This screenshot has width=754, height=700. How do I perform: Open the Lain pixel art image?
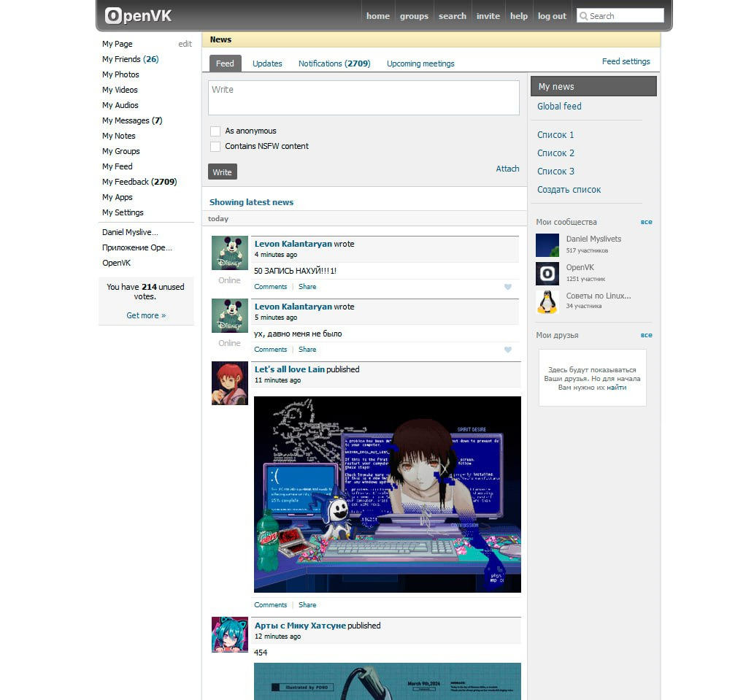point(387,494)
